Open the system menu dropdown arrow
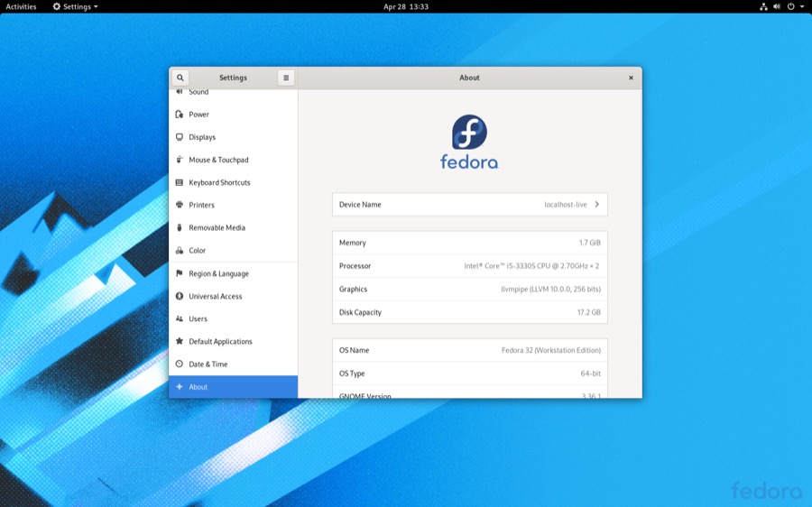The image size is (812, 507). [802, 6]
